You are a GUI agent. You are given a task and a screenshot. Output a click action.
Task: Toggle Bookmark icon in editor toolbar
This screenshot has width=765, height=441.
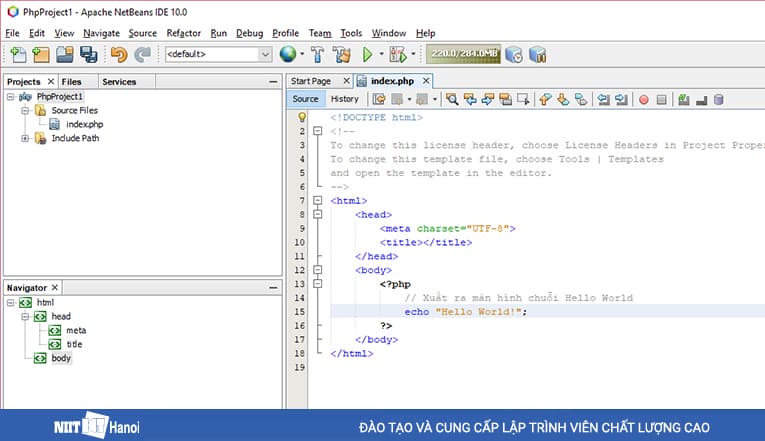581,100
